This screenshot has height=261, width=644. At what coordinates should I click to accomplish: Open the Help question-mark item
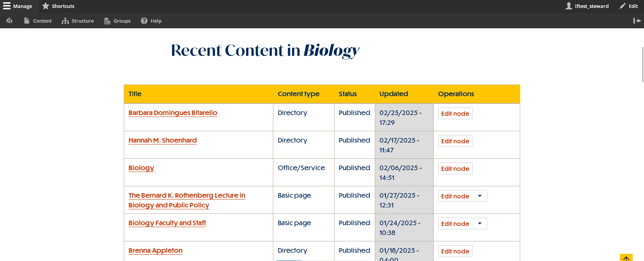point(151,21)
